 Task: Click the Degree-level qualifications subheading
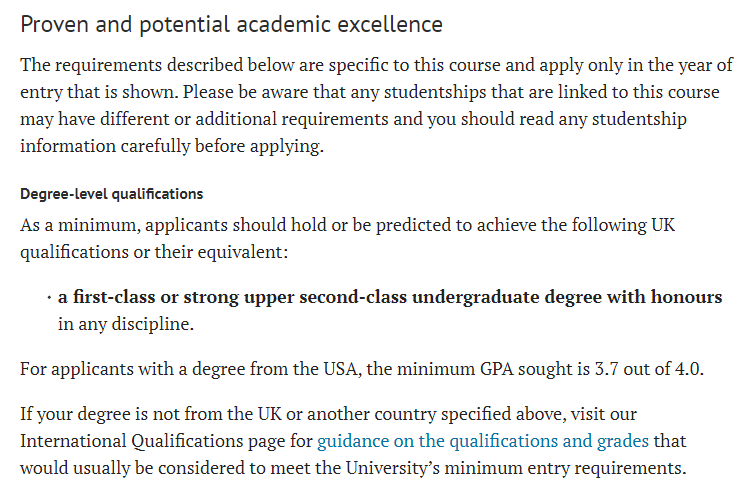(x=112, y=194)
